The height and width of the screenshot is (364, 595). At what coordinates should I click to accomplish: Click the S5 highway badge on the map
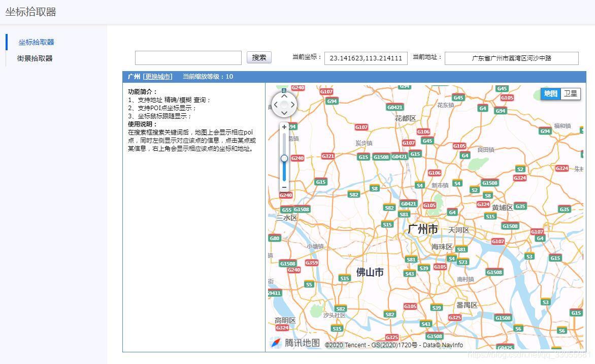pyautogui.click(x=309, y=284)
